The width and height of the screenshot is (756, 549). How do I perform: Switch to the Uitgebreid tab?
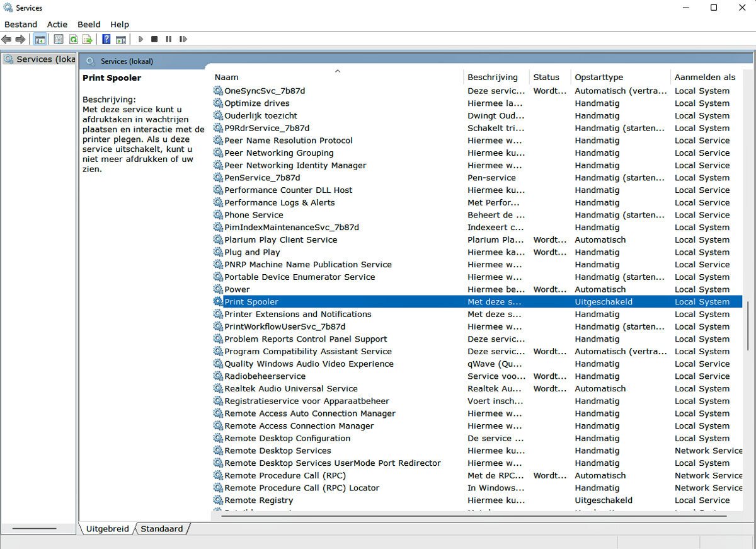tap(107, 529)
